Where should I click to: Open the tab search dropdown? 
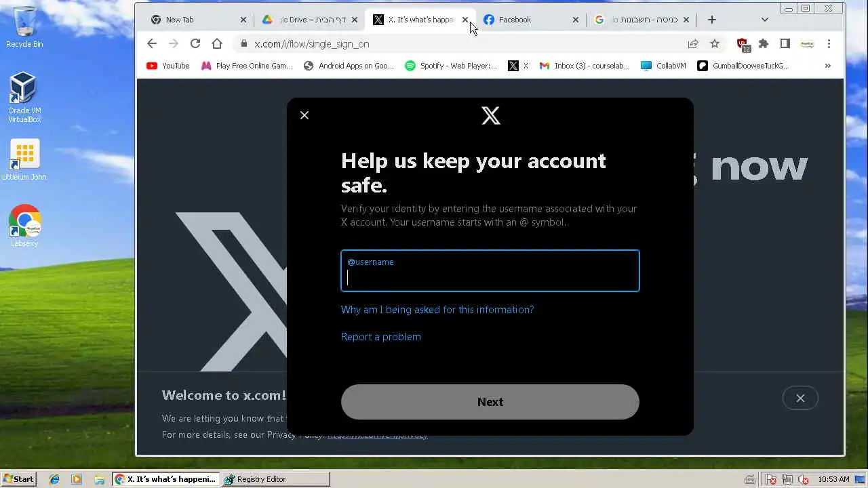pyautogui.click(x=765, y=20)
